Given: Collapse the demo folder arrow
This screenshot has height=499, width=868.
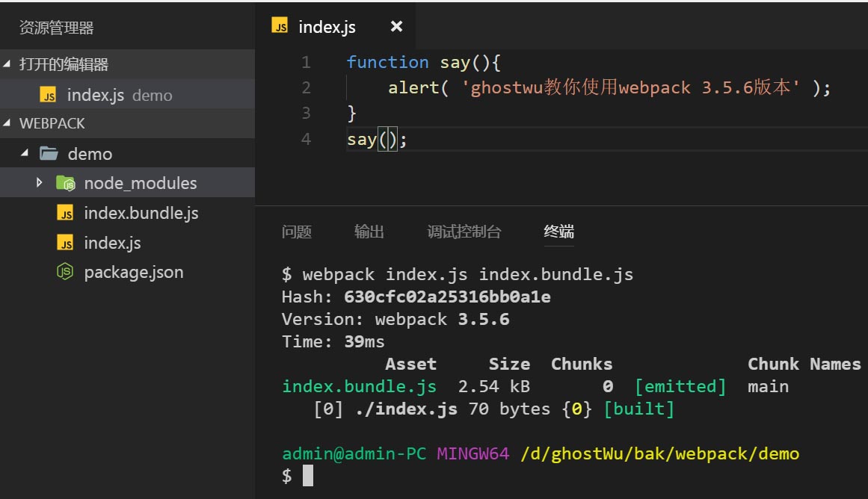Looking at the screenshot, I should pos(25,154).
